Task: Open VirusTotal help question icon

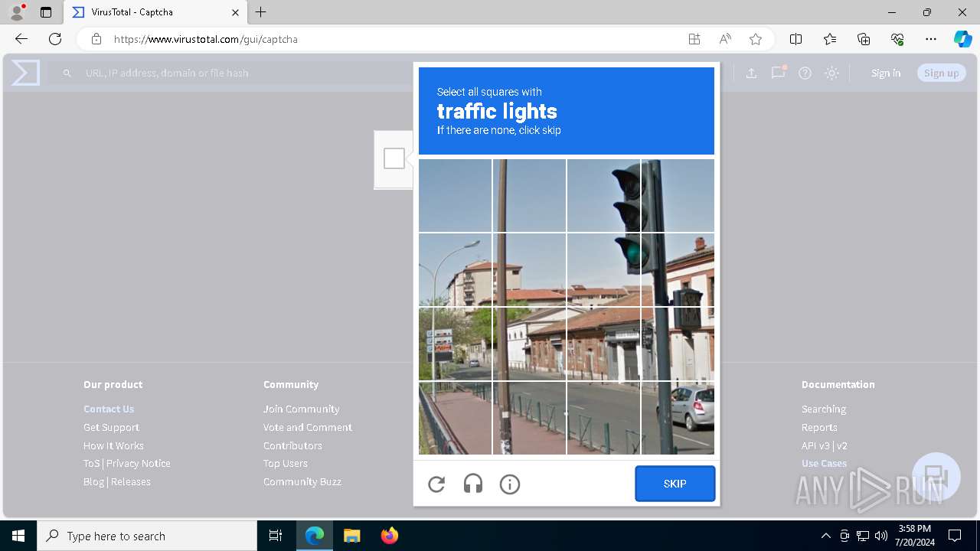Action: [x=805, y=73]
